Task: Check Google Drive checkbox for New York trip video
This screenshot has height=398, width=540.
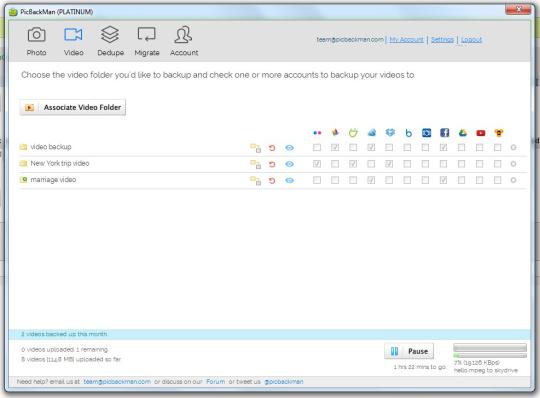Action: pyautogui.click(x=461, y=164)
